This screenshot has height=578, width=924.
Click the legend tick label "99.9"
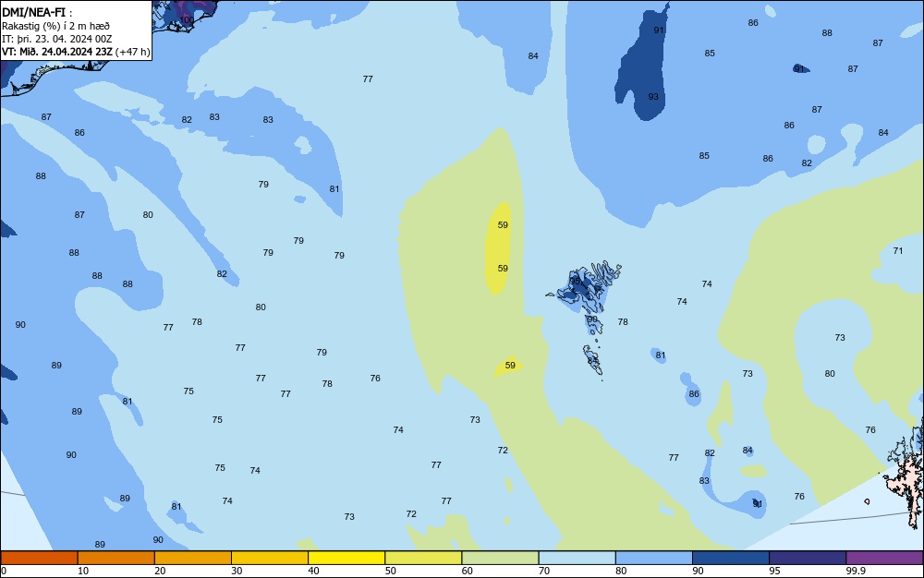856,571
